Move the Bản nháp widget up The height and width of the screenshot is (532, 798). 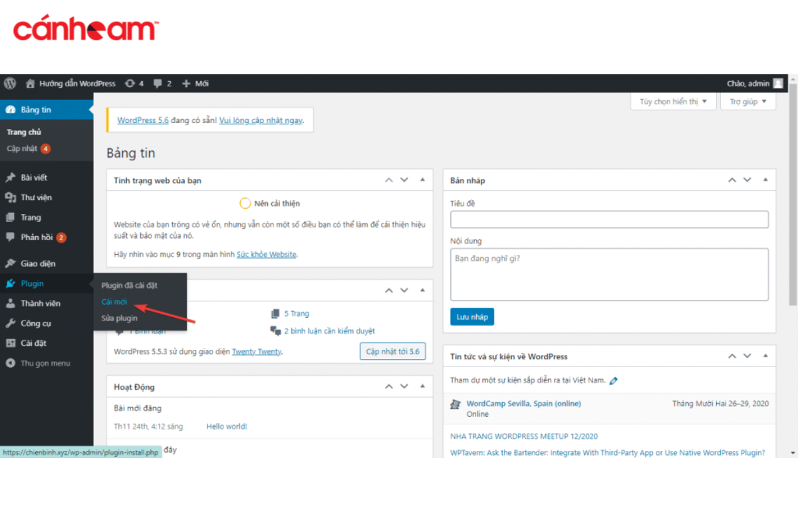tap(731, 180)
